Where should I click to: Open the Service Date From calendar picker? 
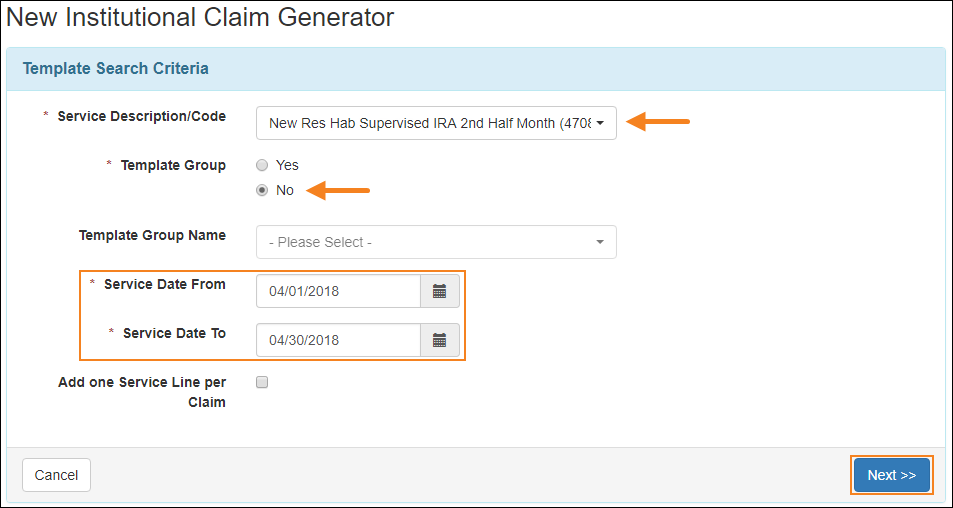[439, 291]
